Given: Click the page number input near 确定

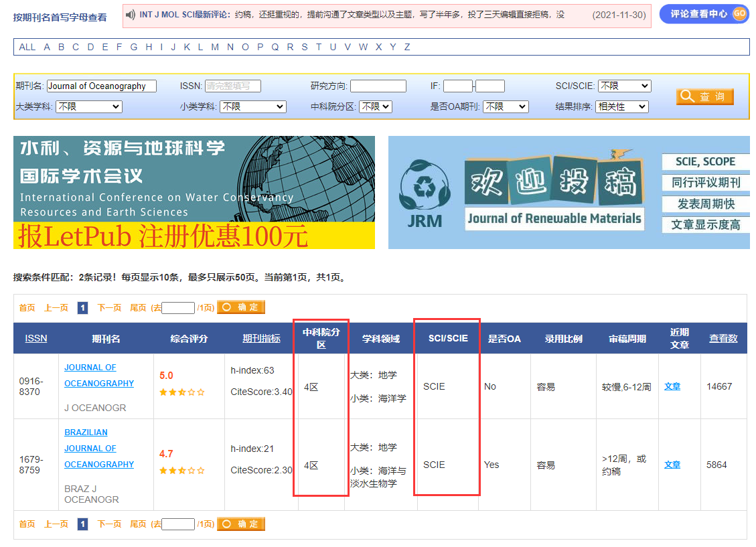Looking at the screenshot, I should [177, 307].
